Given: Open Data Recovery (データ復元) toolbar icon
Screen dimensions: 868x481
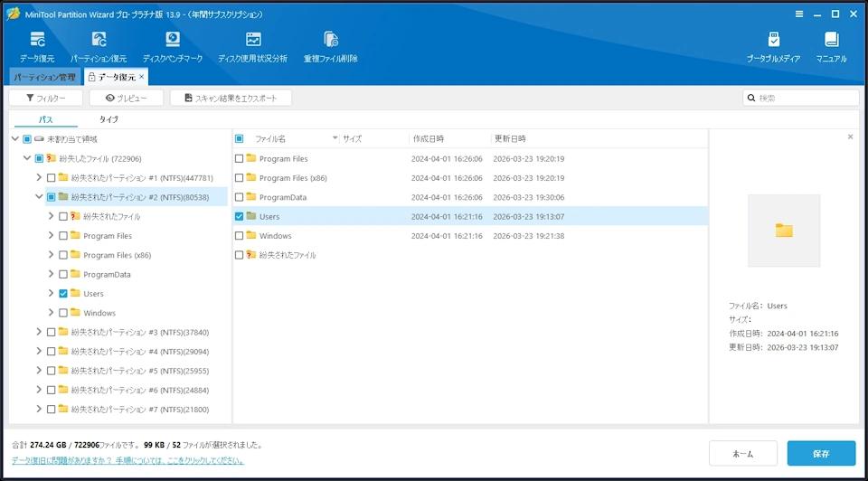Looking at the screenshot, I should pos(37,46).
